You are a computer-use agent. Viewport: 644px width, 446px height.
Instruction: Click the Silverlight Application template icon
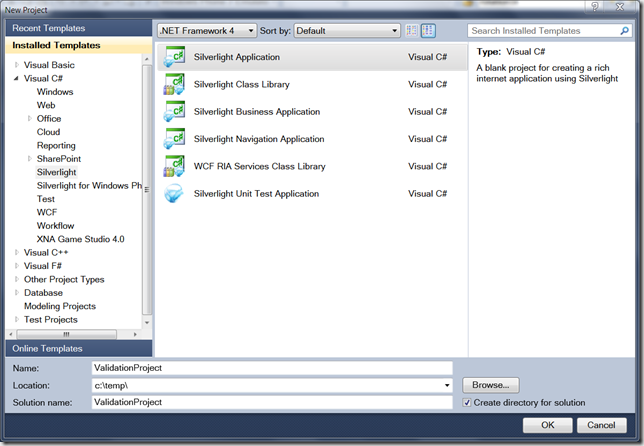[x=174, y=57]
